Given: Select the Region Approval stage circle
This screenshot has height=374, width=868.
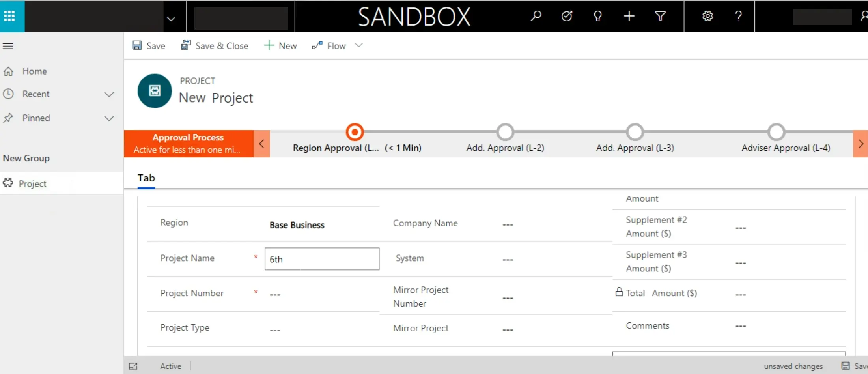Looking at the screenshot, I should point(355,132).
